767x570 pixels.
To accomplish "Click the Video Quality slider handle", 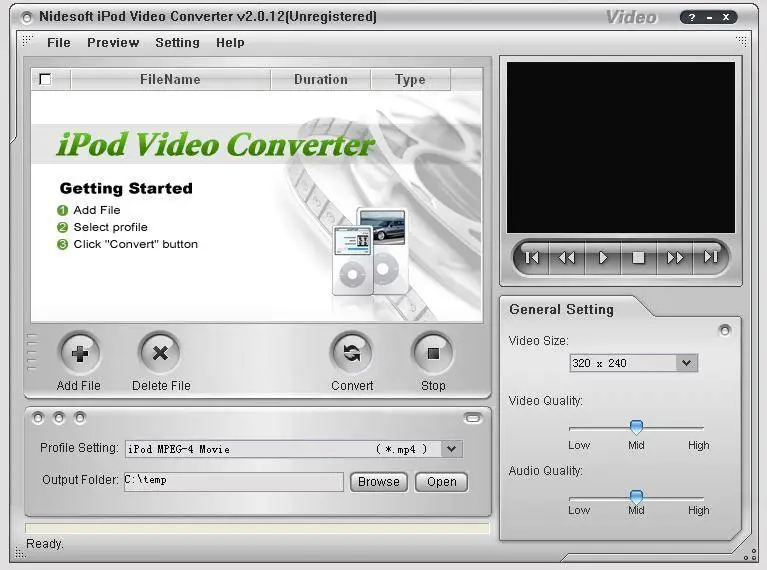I will point(636,427).
